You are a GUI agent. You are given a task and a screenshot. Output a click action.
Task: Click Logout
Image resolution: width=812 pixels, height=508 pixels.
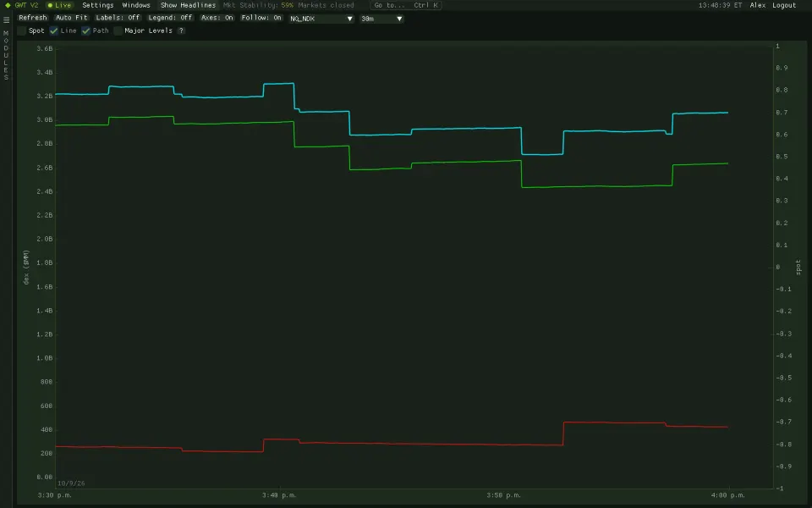pos(784,5)
